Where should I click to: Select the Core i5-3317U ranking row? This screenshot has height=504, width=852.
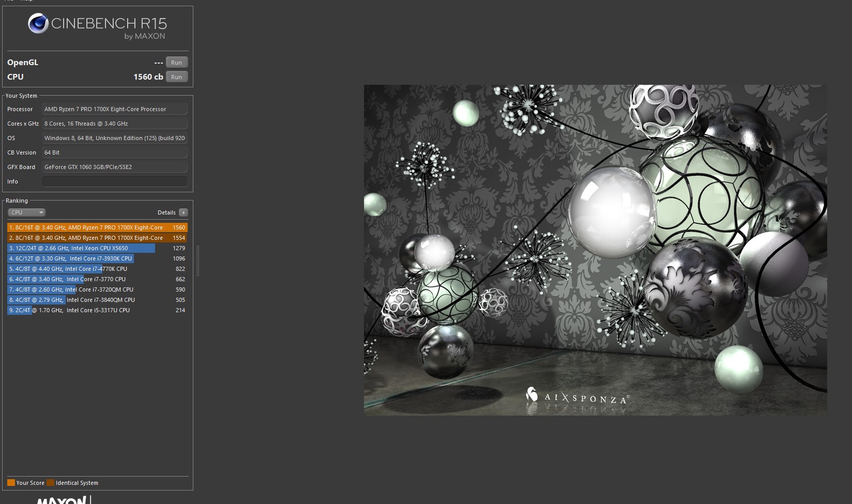[x=97, y=310]
